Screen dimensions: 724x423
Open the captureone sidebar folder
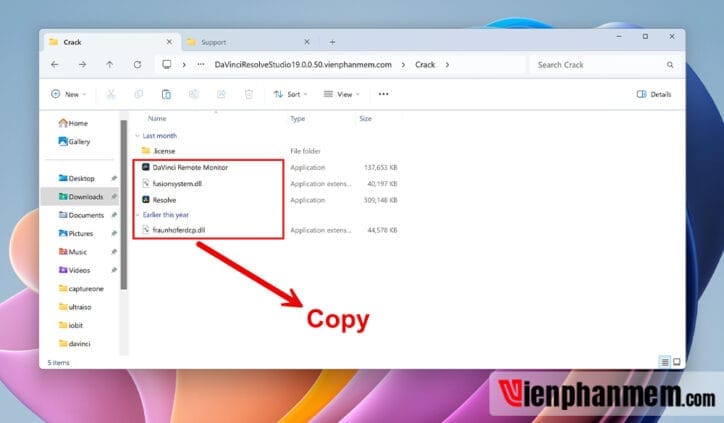pos(81,289)
